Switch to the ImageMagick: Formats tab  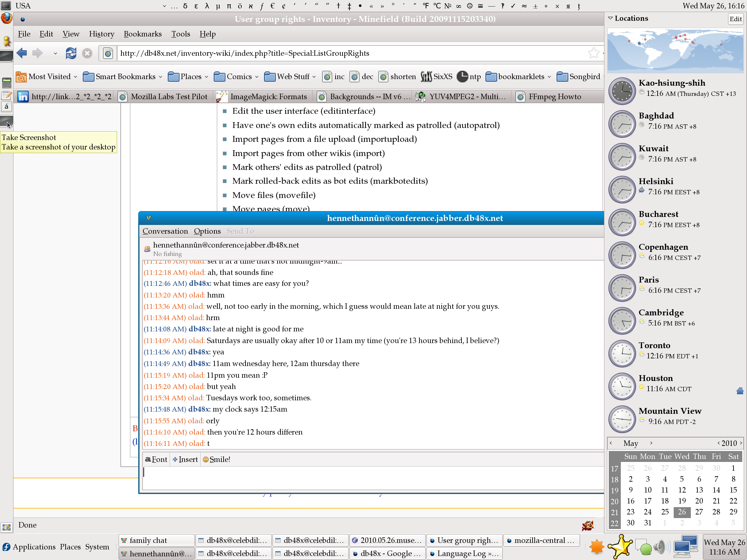click(263, 97)
